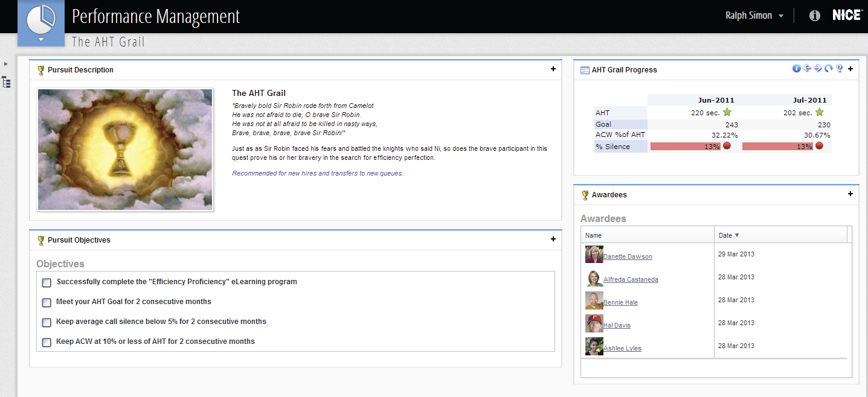Open Danette Dawson's profile link
Screen dimensions: 868x397
coord(628,256)
